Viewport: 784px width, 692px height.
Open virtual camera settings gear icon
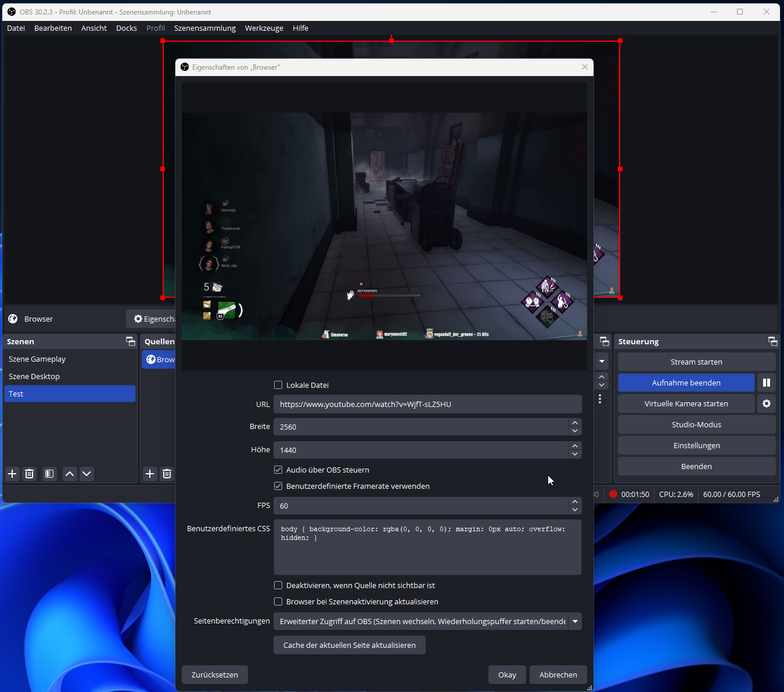(767, 403)
